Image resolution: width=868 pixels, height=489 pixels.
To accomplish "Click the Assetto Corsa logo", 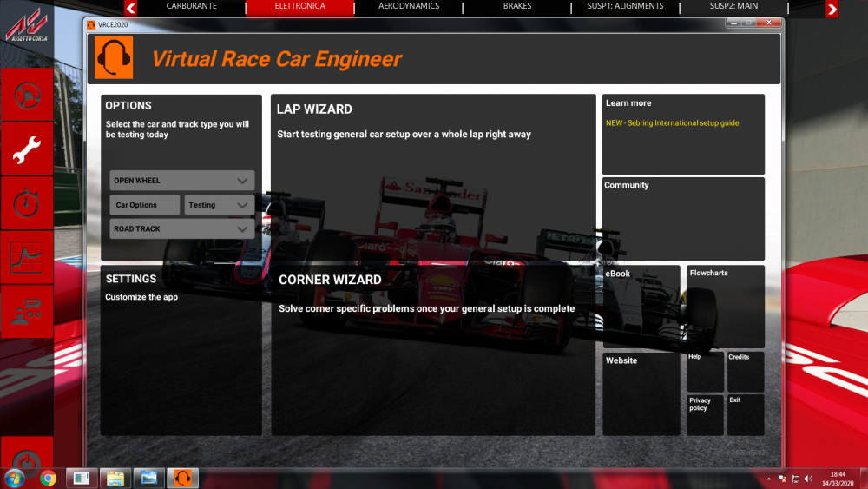I will click(27, 27).
